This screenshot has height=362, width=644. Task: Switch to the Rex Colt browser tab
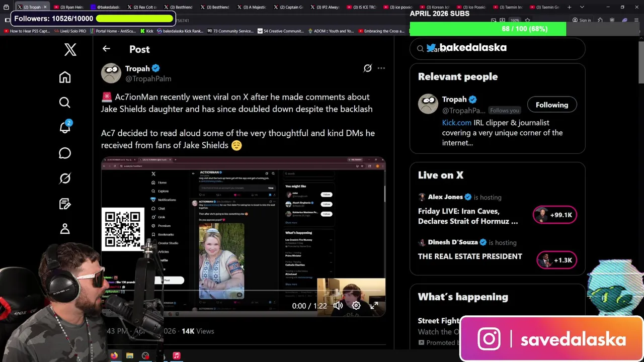point(142,7)
